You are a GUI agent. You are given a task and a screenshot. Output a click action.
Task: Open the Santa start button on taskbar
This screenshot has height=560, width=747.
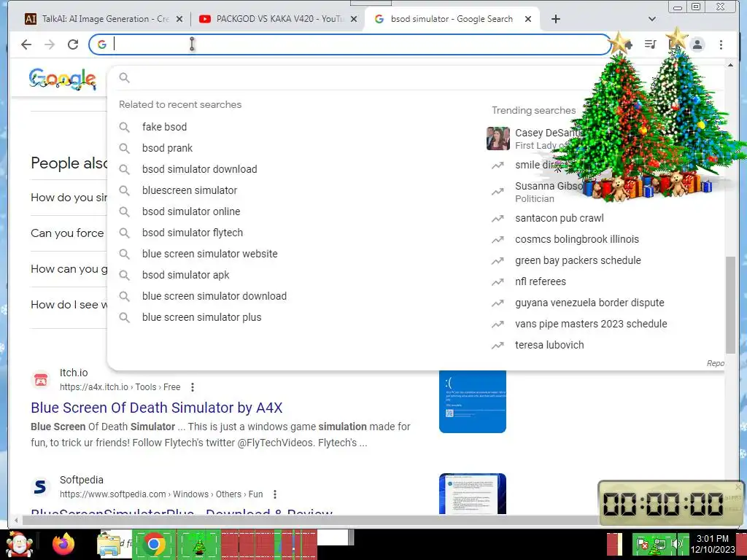click(x=19, y=545)
